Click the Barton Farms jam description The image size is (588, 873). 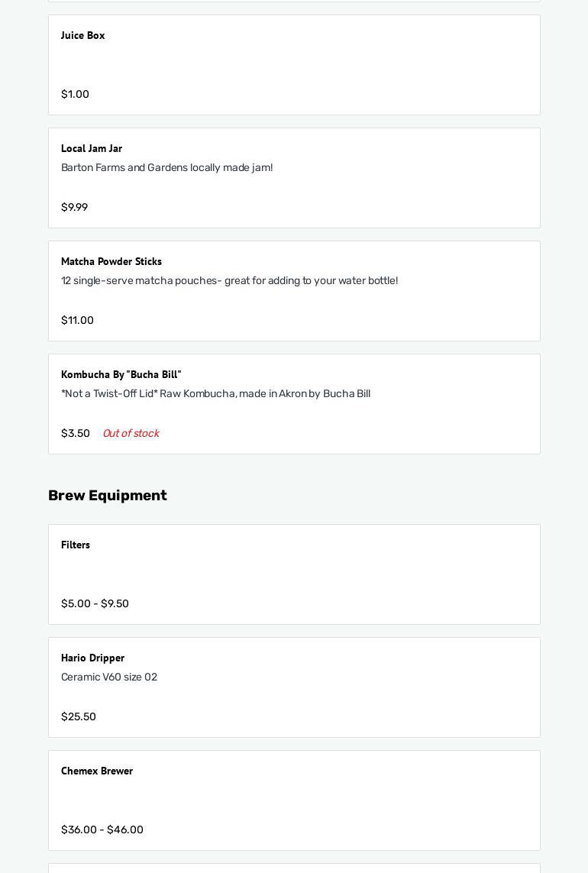coord(166,167)
